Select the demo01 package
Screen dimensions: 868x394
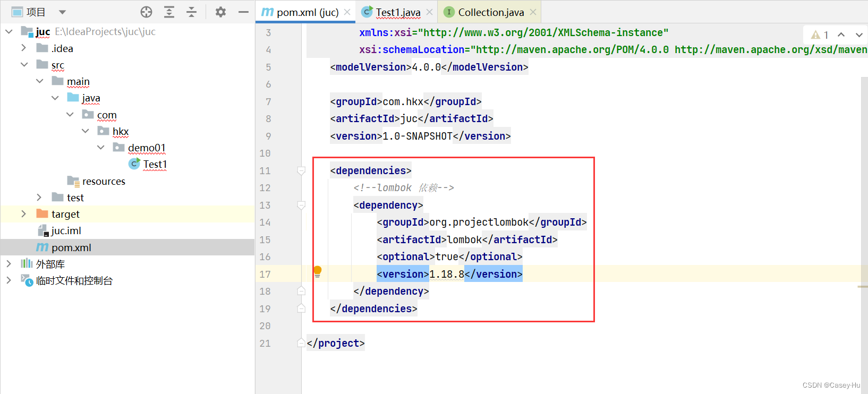coord(147,148)
